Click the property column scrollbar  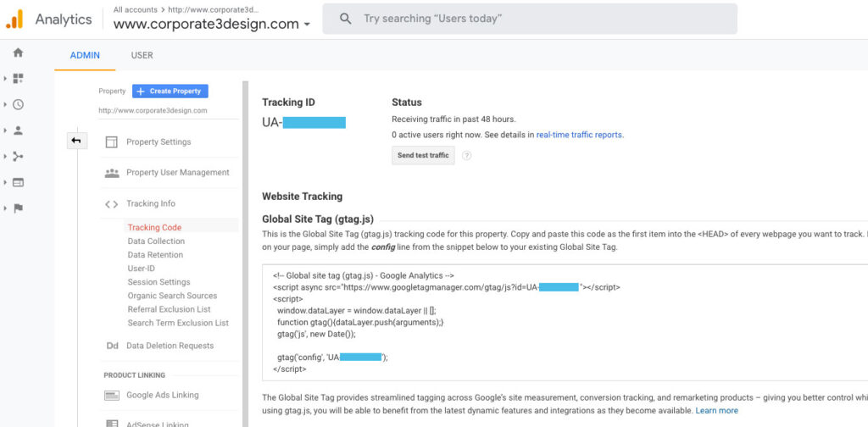click(245, 254)
